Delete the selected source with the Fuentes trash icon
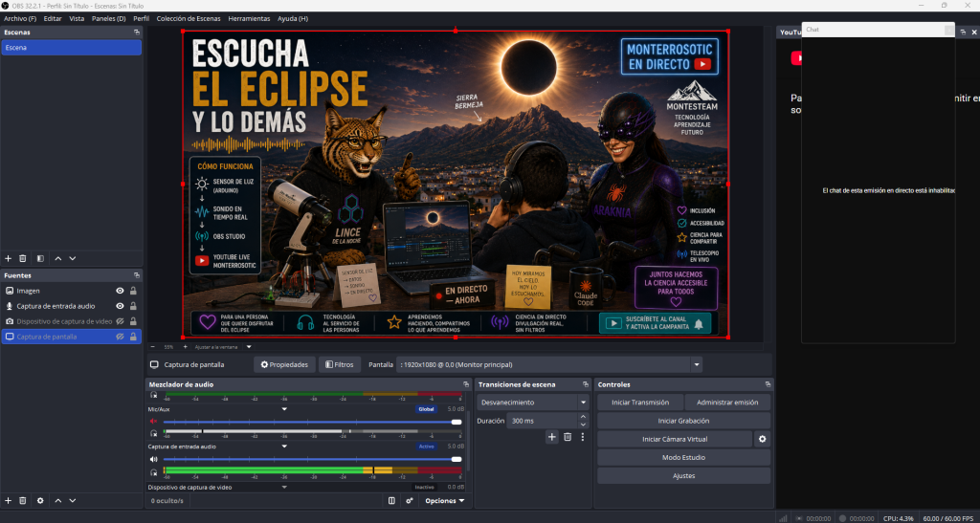Viewport: 980px width, 523px height. 23,501
